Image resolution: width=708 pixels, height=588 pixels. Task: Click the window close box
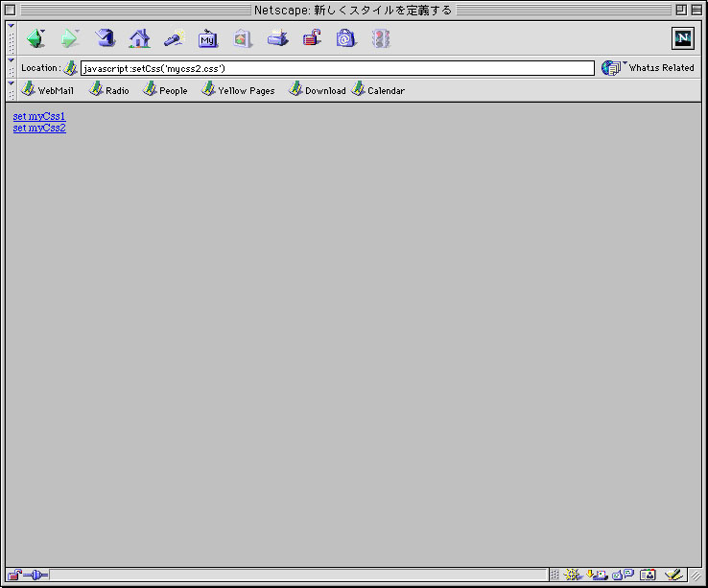[x=10, y=10]
